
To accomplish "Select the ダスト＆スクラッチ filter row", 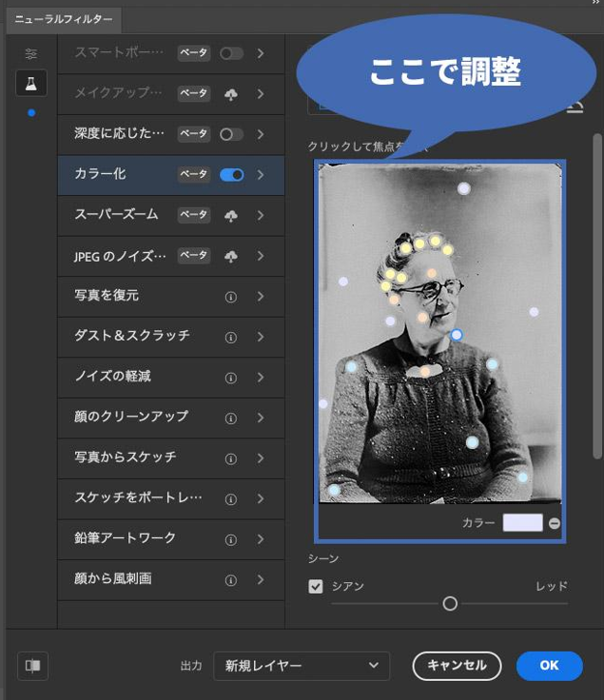I will coord(171,337).
